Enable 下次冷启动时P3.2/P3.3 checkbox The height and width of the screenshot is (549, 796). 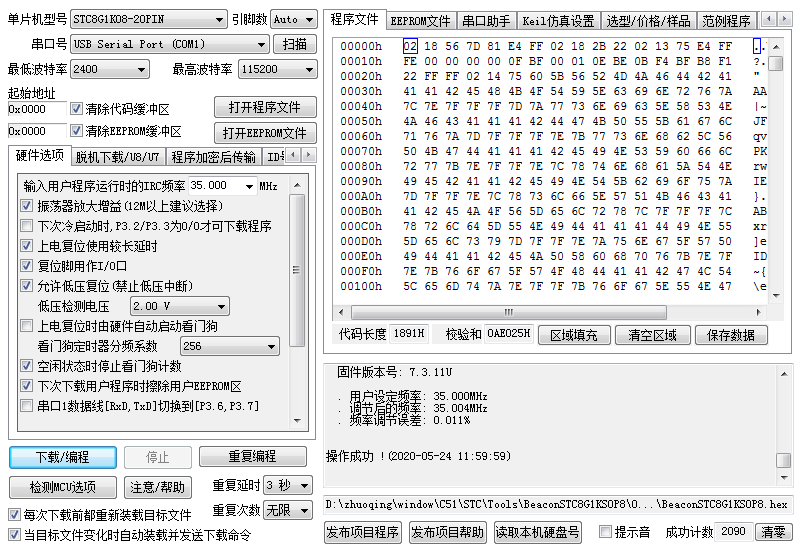coord(26,226)
